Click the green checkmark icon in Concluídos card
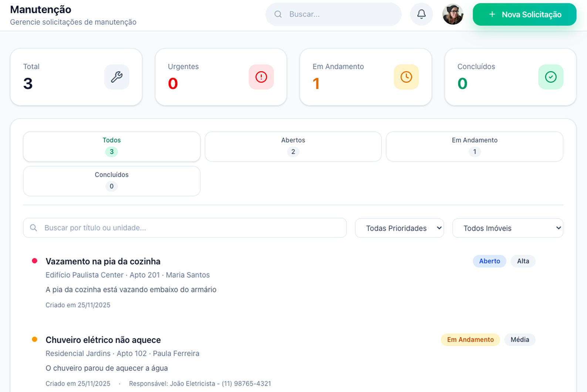The image size is (587, 392). 551,77
